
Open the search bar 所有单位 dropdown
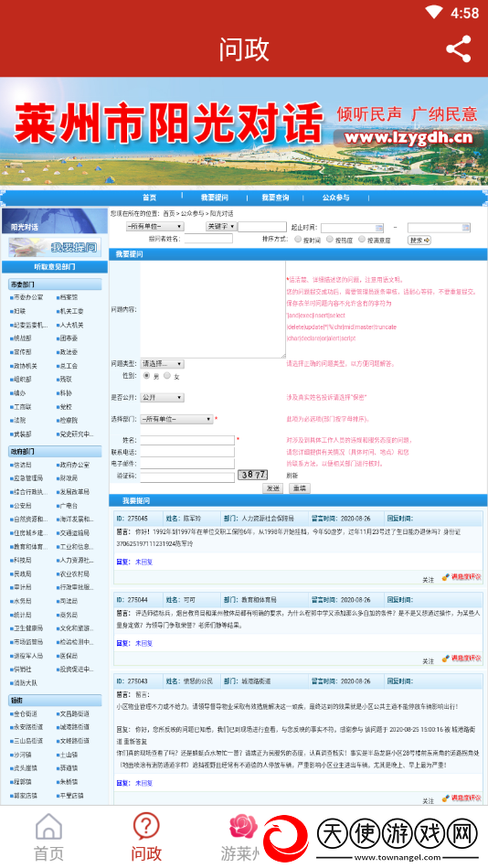click(155, 227)
